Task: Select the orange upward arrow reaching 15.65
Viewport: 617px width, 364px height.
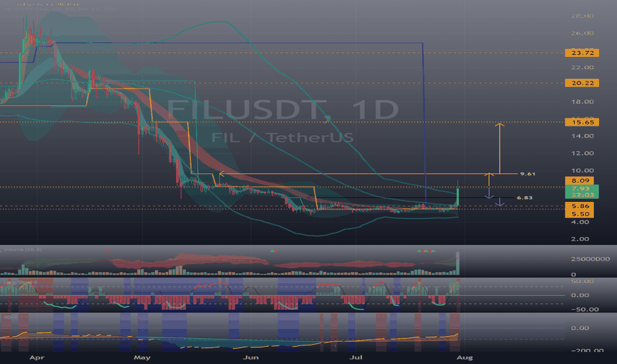Action: coord(500,148)
